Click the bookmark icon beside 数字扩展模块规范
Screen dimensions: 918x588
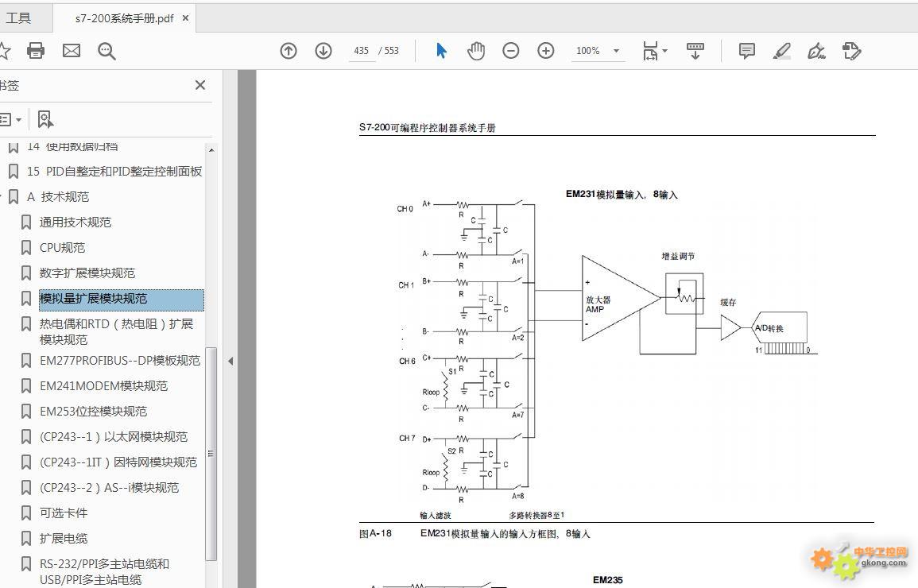coord(25,273)
